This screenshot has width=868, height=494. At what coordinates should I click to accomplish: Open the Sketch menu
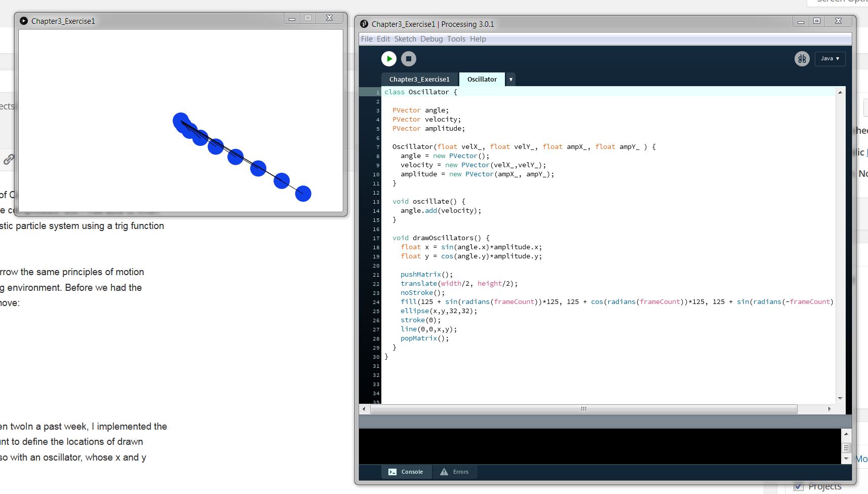405,39
